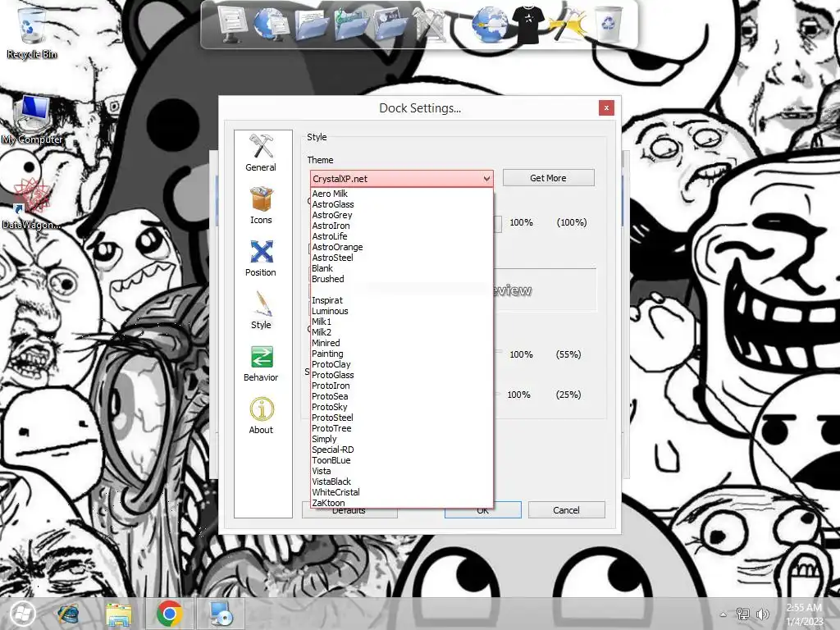Open the Position settings section
The height and width of the screenshot is (630, 840).
pos(261,258)
